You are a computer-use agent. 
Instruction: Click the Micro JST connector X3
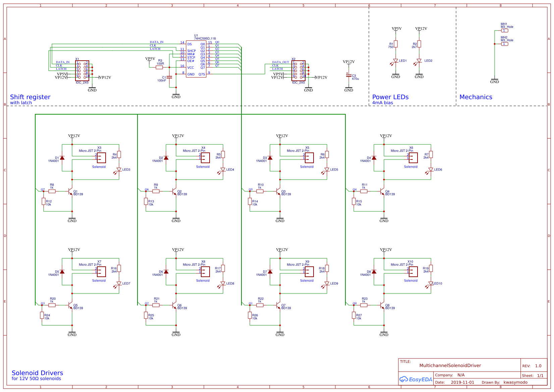(x=101, y=158)
